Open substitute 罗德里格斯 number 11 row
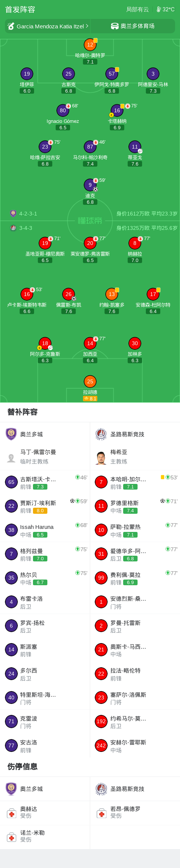The image size is (180, 868). 135,506
